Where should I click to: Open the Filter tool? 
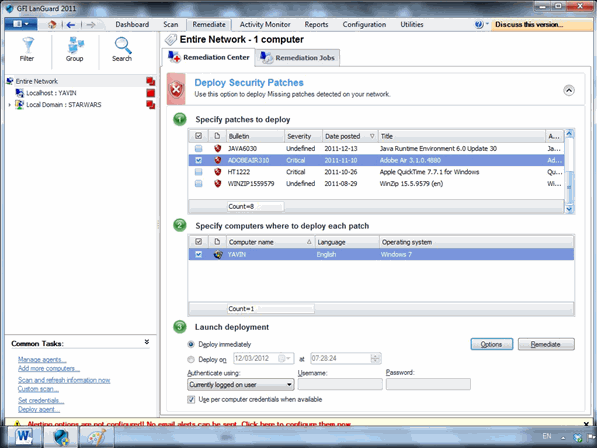[x=27, y=49]
